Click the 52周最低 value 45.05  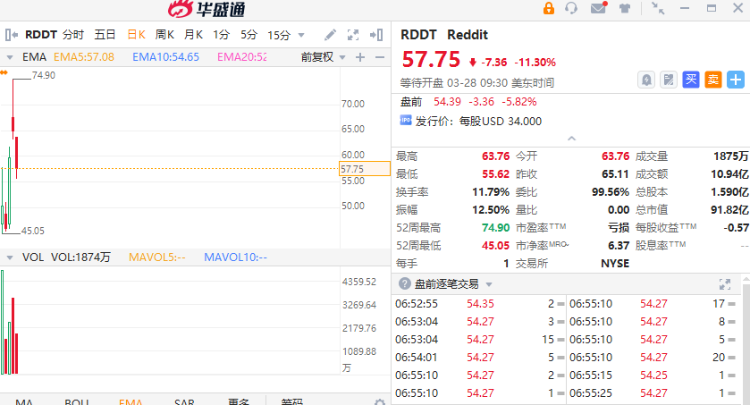(496, 246)
